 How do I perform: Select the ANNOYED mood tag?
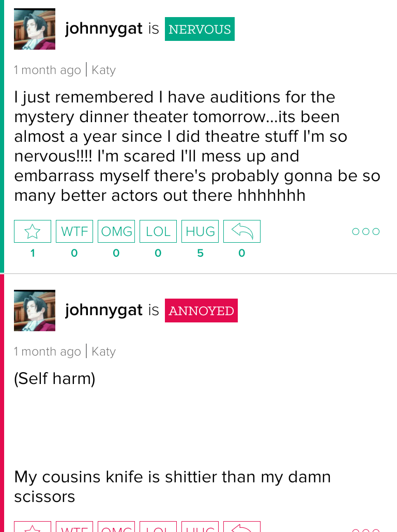point(202,311)
